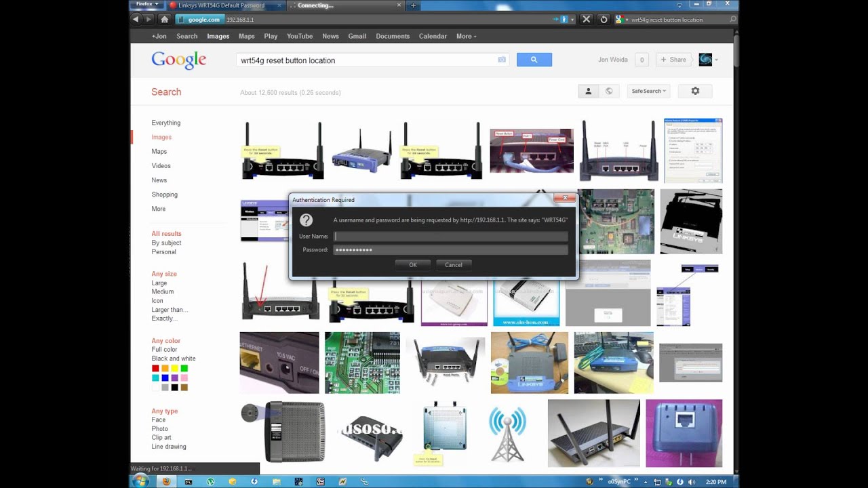Filter by Clip art type

click(x=161, y=438)
